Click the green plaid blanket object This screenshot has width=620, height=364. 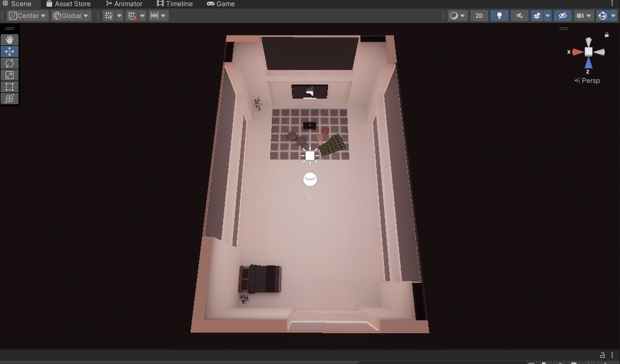pos(332,145)
